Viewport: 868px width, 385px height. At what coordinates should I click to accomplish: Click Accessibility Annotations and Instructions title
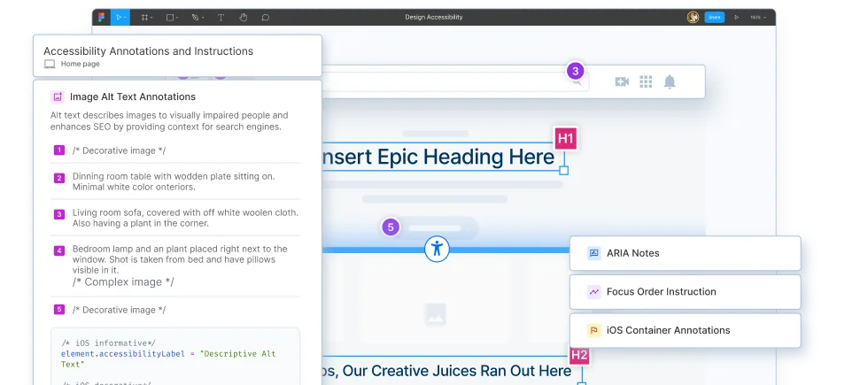[149, 51]
